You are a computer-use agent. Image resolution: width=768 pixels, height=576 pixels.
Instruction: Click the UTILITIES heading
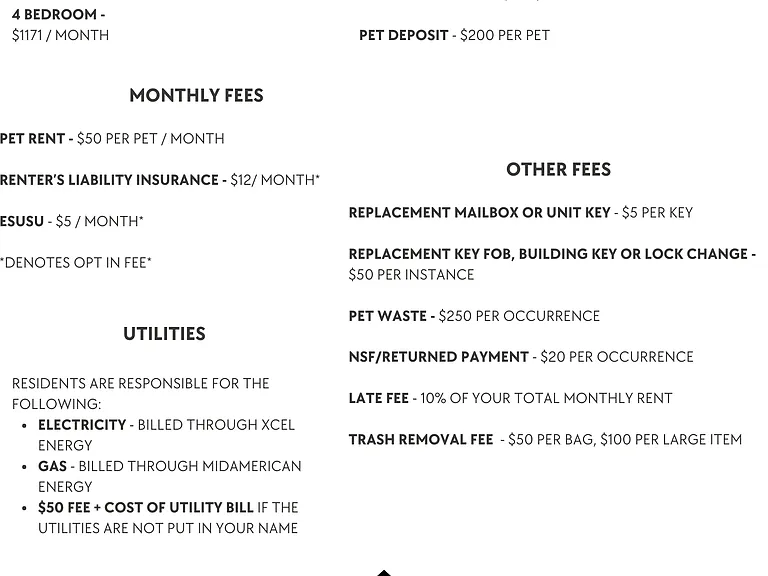pyautogui.click(x=164, y=334)
